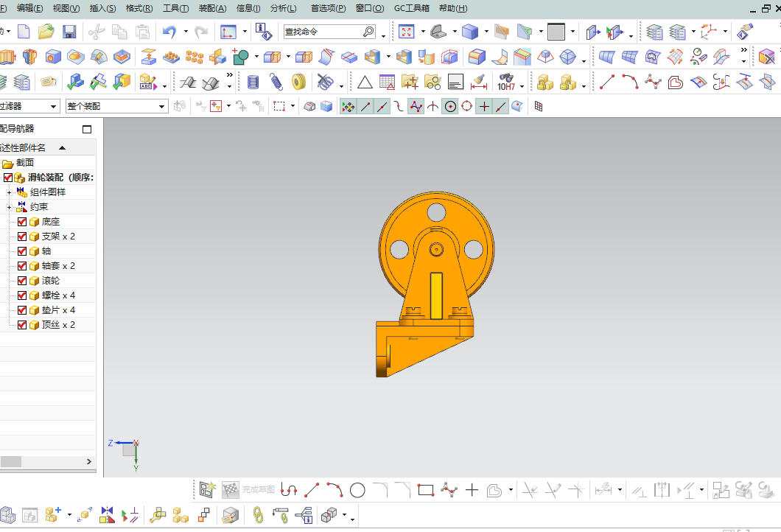781x532 pixels.
Task: Click the Studio spline sketch tool
Action: [449, 490]
